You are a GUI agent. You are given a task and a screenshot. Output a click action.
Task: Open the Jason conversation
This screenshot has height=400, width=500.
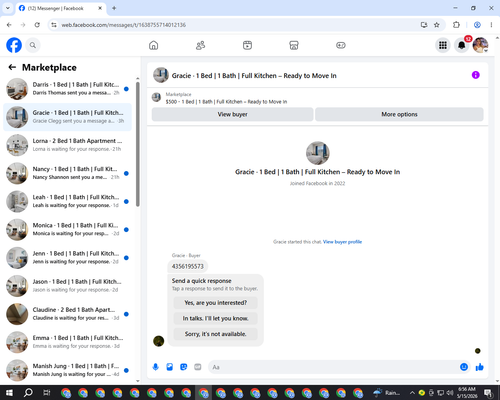(67, 286)
